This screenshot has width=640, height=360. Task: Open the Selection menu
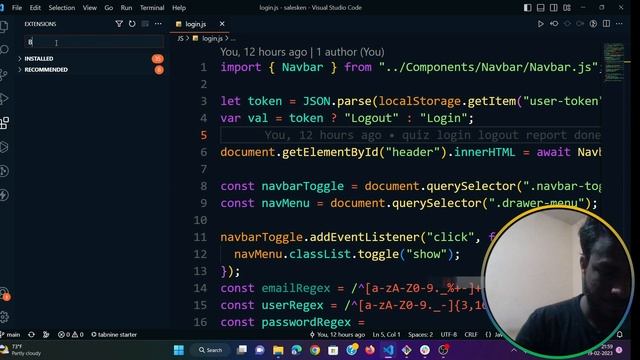(x=62, y=8)
